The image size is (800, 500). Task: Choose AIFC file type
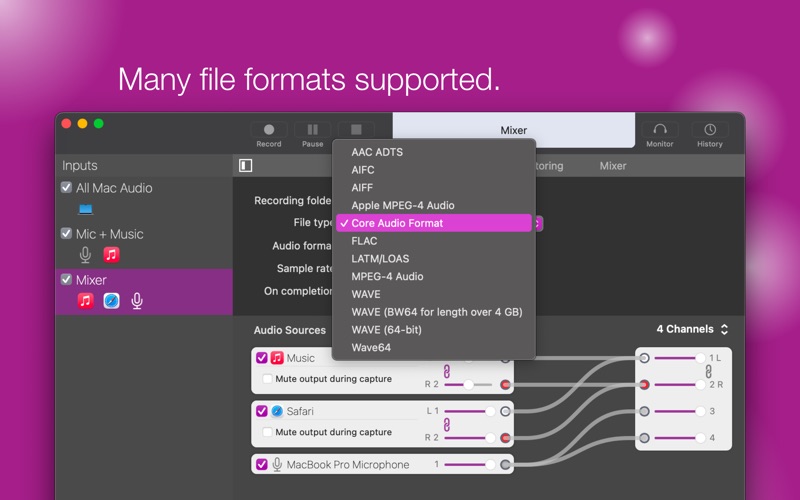[x=434, y=170]
